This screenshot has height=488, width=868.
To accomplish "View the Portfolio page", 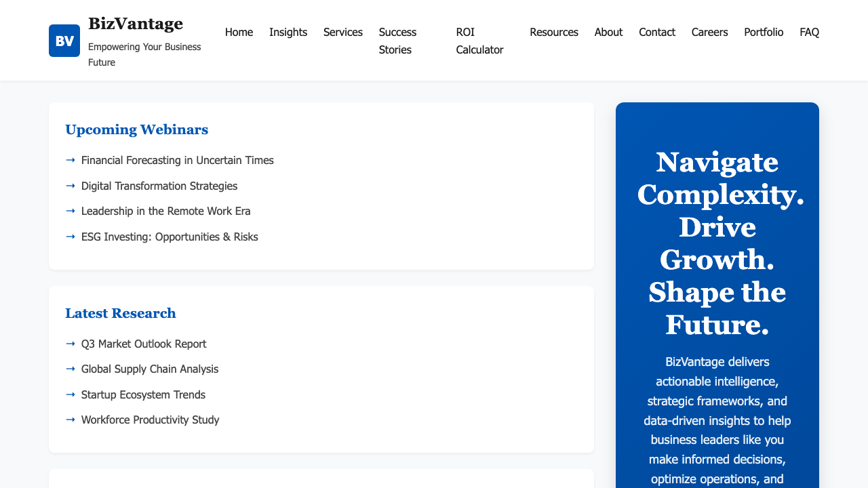I will [764, 32].
